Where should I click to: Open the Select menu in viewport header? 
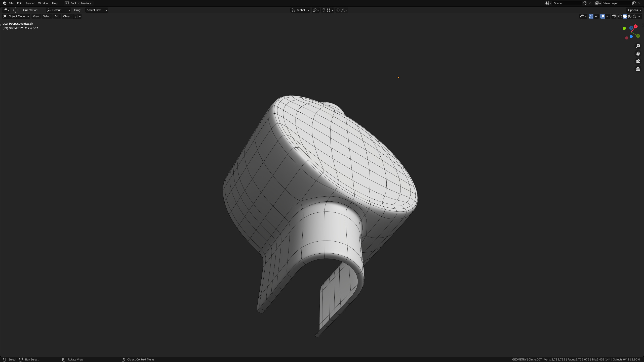47,16
